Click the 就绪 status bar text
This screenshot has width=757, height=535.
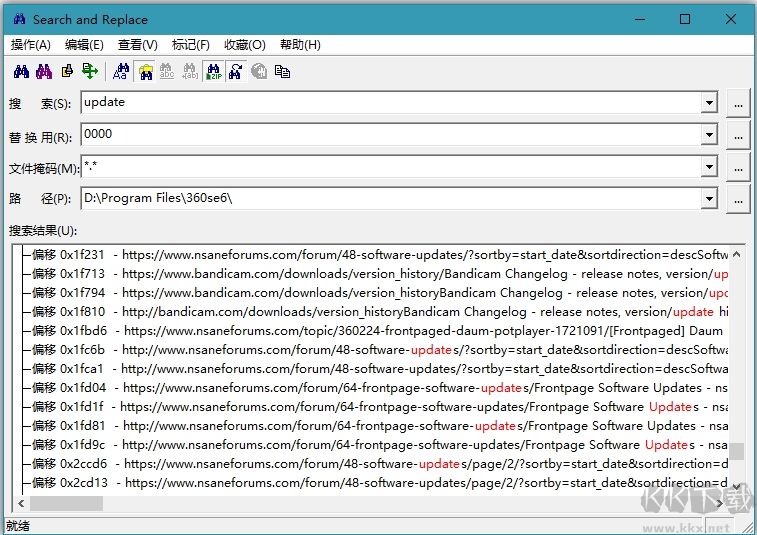(x=18, y=526)
